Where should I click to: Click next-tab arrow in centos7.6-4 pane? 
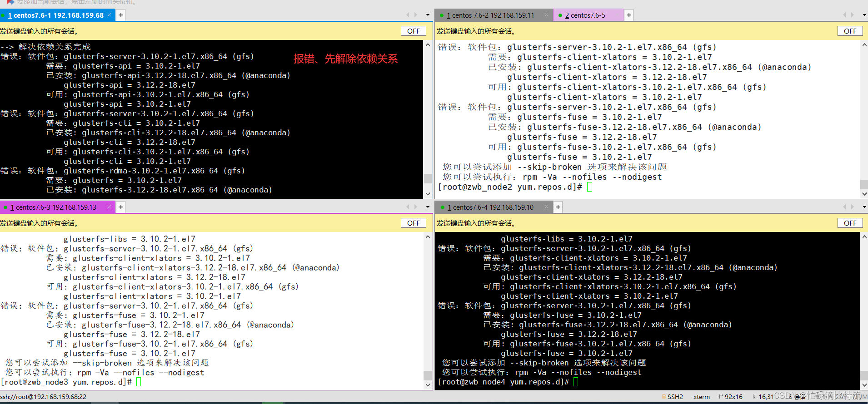(852, 207)
